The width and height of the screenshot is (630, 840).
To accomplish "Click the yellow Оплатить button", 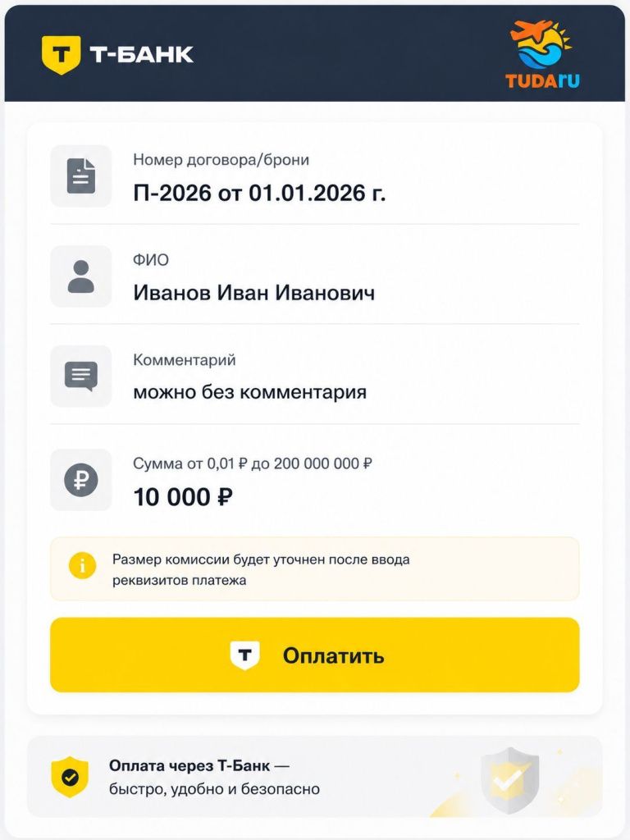I will 315,655.
